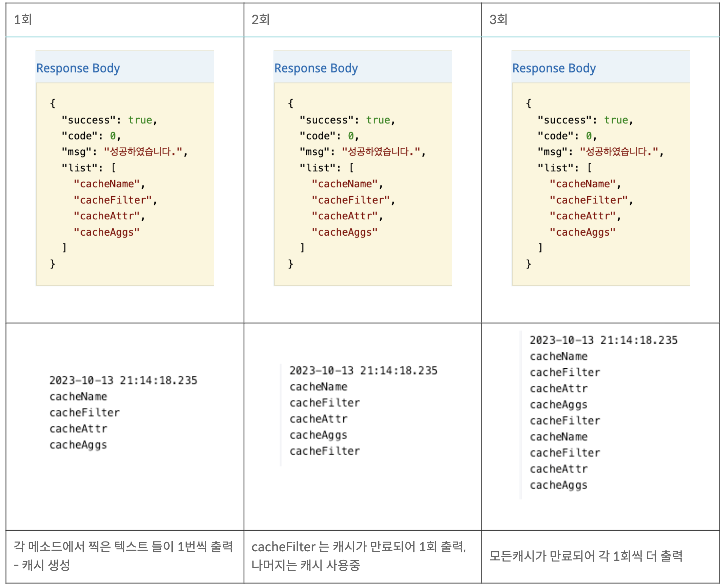Viewport: 728px width, 588px height.
Task: Click closing bracket ] in 3회 response body
Action: [x=540, y=247]
